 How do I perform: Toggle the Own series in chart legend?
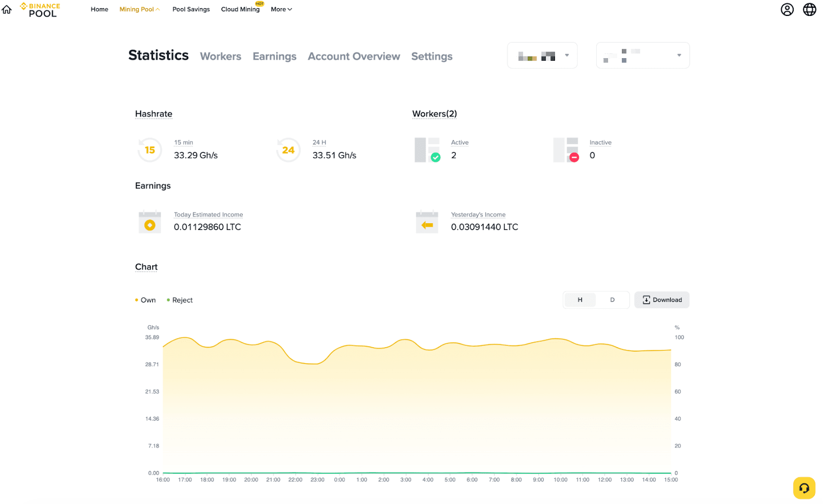click(145, 300)
